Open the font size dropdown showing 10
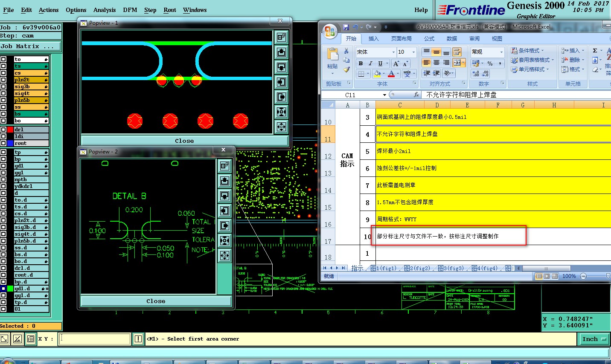 (413, 52)
